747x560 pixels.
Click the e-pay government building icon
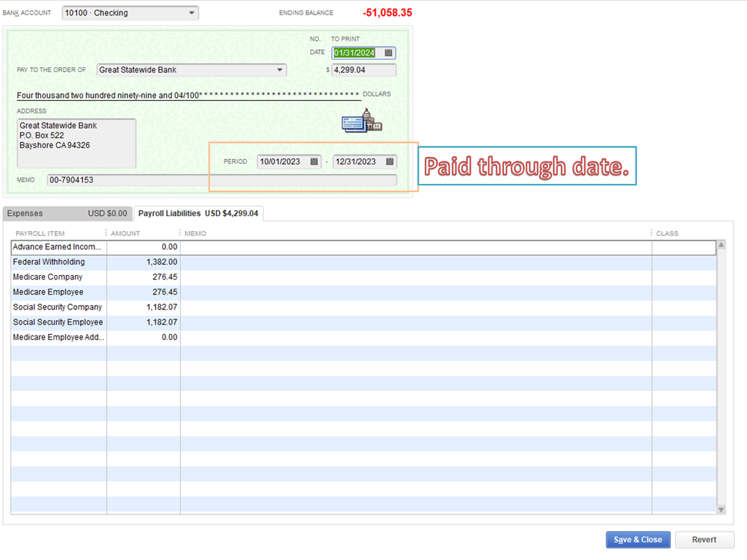tap(362, 120)
